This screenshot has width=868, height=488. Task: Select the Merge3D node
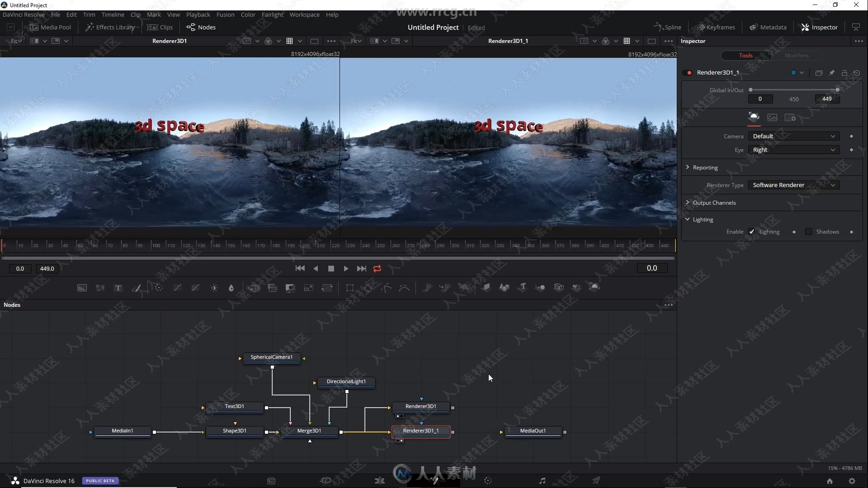pyautogui.click(x=309, y=430)
